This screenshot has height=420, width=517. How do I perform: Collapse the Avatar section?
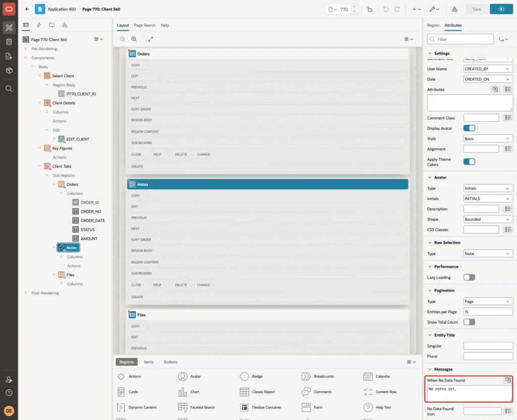[430, 177]
